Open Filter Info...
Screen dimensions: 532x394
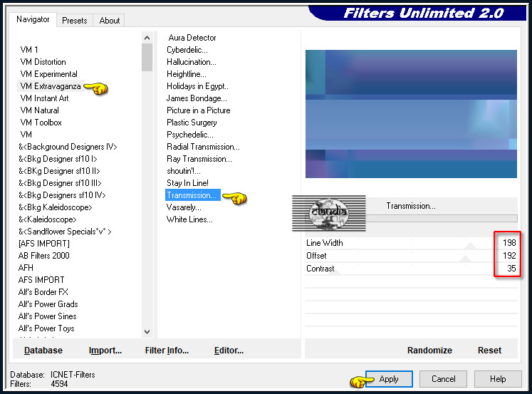coord(167,351)
